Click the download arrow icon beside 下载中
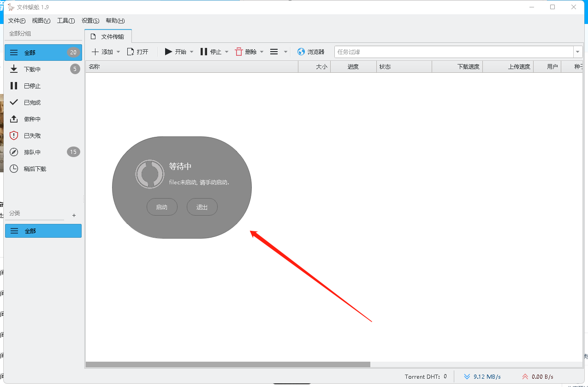This screenshot has height=387, width=588. 14,69
